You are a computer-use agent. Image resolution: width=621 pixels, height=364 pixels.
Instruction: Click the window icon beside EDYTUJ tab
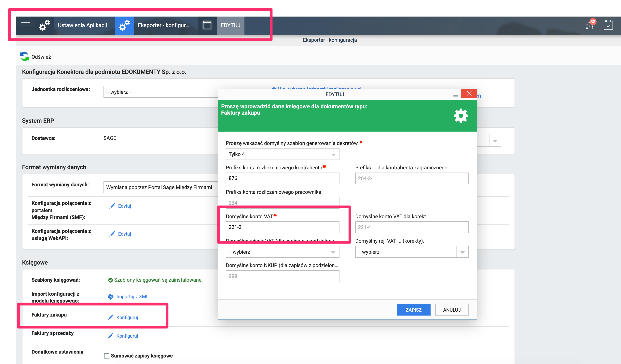(207, 25)
